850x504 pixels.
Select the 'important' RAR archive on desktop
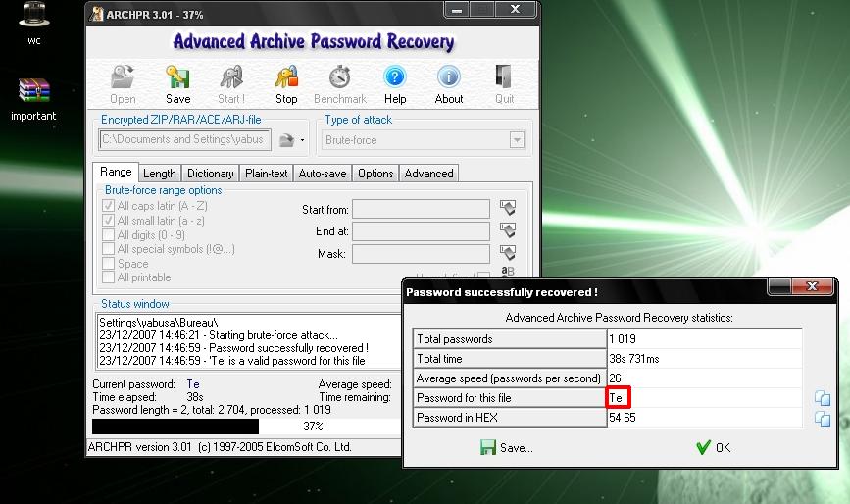[x=33, y=99]
